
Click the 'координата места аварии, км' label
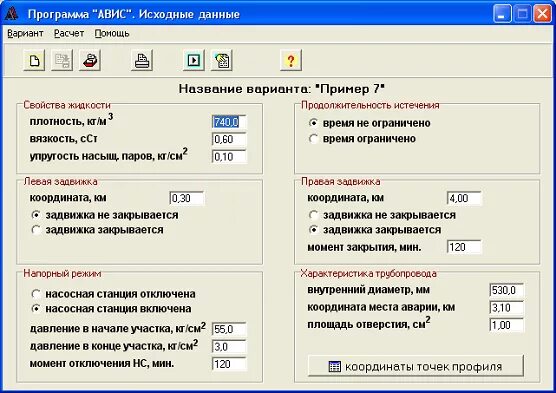pyautogui.click(x=381, y=307)
